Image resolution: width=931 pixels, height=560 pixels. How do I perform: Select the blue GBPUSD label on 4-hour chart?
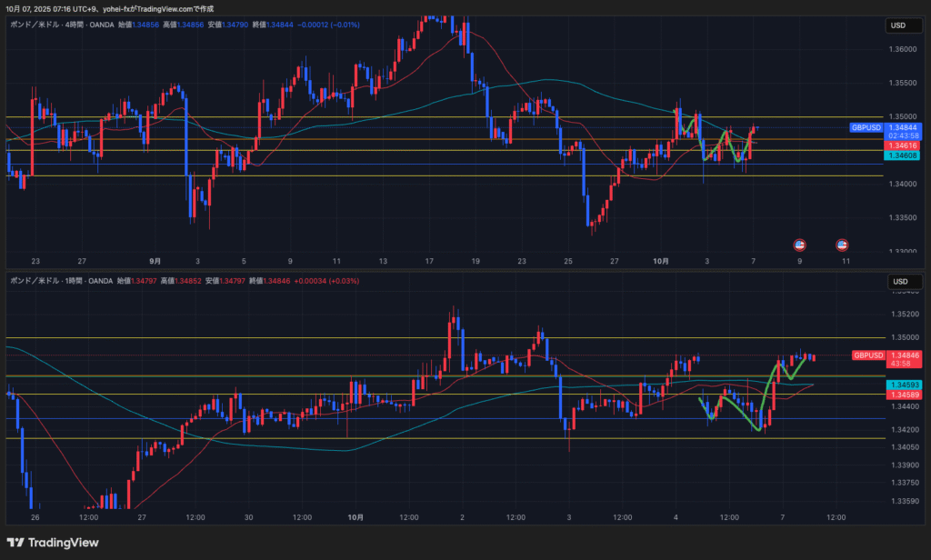coord(865,128)
